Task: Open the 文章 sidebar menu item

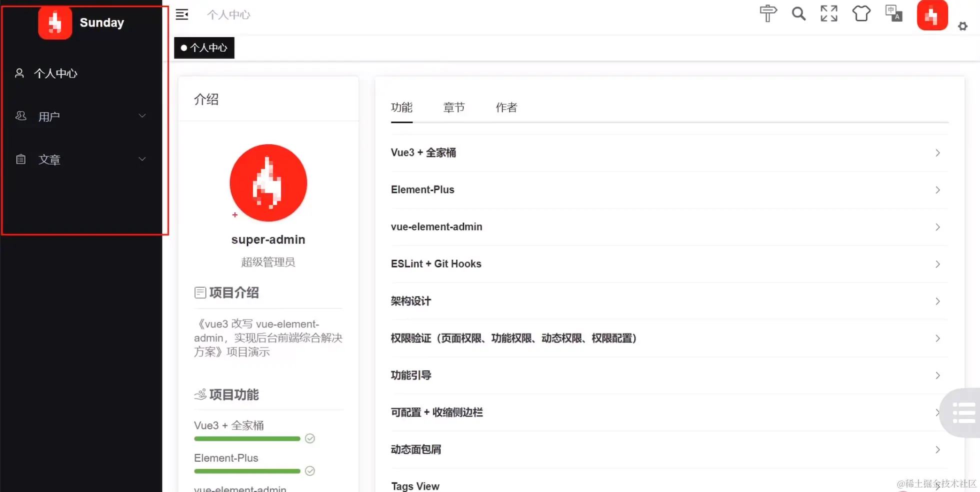Action: (x=81, y=159)
